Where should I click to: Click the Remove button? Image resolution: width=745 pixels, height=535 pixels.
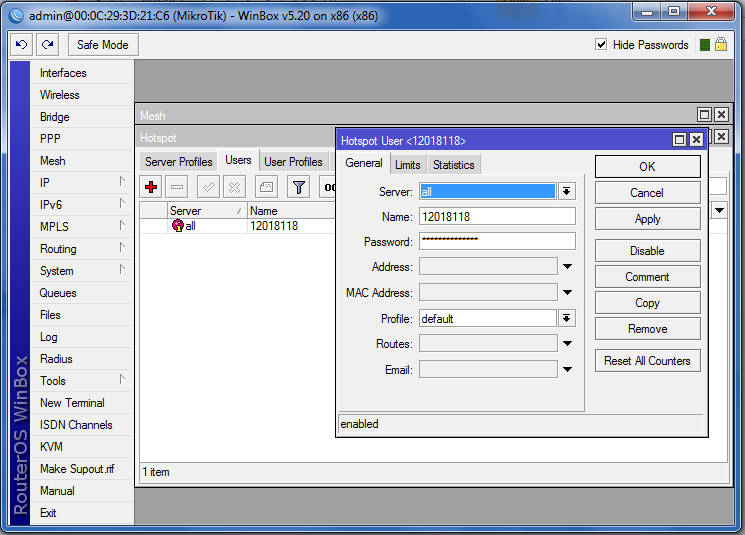648,329
